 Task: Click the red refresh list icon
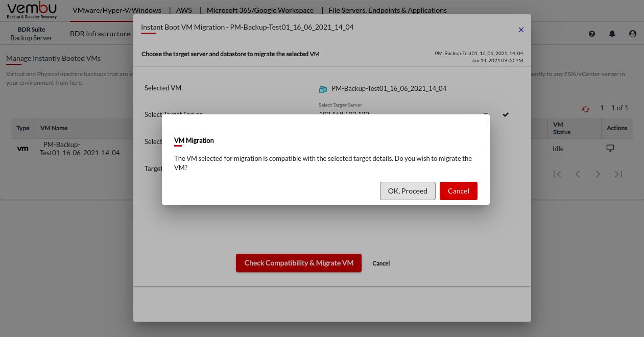pyautogui.click(x=585, y=109)
